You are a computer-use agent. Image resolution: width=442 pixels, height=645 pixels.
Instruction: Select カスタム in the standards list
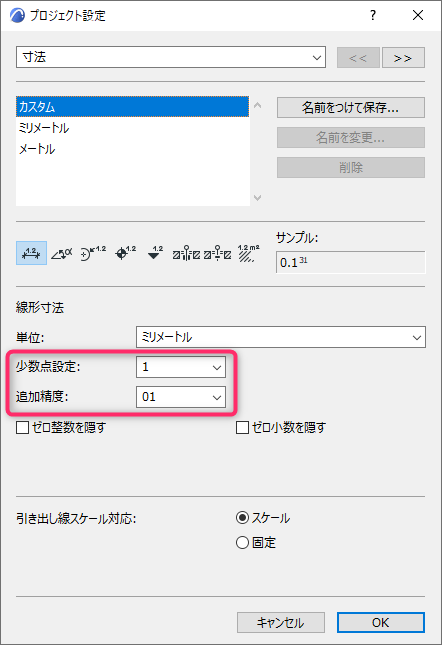pos(132,107)
